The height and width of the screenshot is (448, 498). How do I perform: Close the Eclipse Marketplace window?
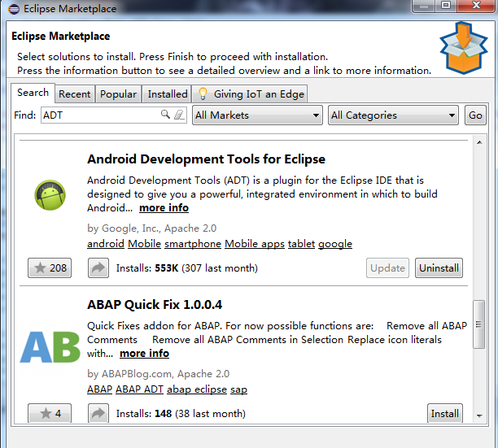click(476, 6)
